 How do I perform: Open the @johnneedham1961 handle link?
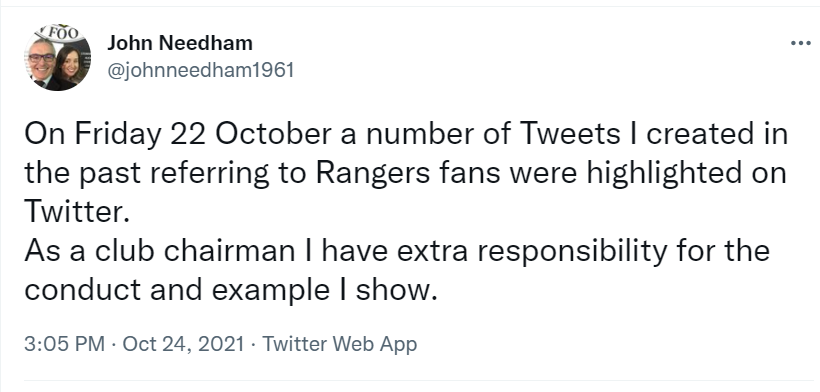201,71
